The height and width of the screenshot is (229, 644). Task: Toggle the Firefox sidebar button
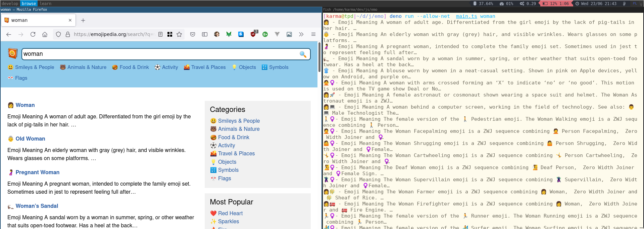tap(205, 34)
